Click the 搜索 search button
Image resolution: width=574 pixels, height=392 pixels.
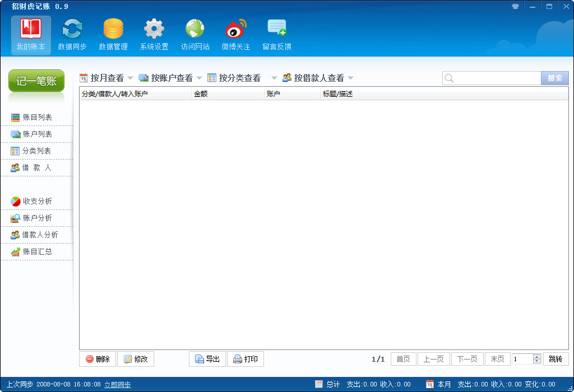coord(554,78)
